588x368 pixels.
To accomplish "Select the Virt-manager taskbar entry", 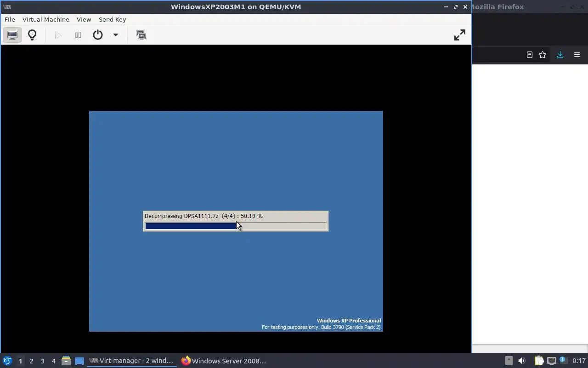I will click(132, 361).
